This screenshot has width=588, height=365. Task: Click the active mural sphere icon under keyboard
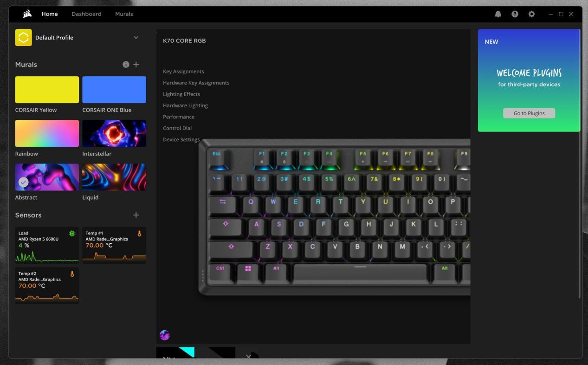click(164, 335)
